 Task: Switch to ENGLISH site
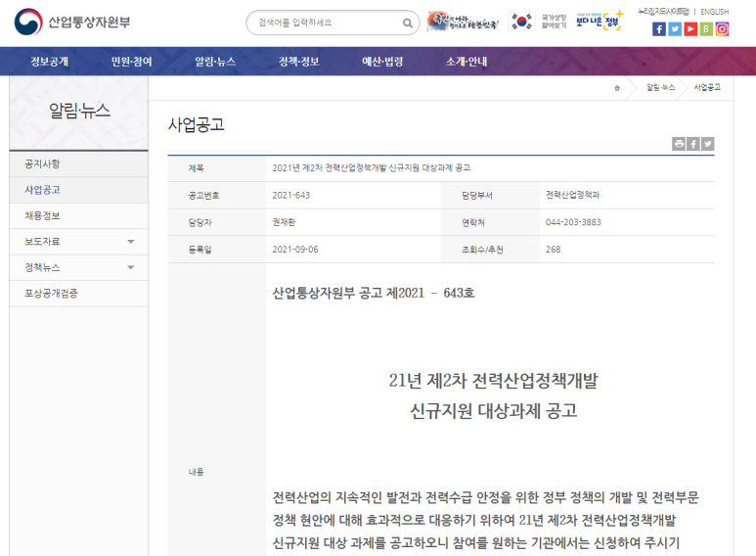tap(715, 12)
